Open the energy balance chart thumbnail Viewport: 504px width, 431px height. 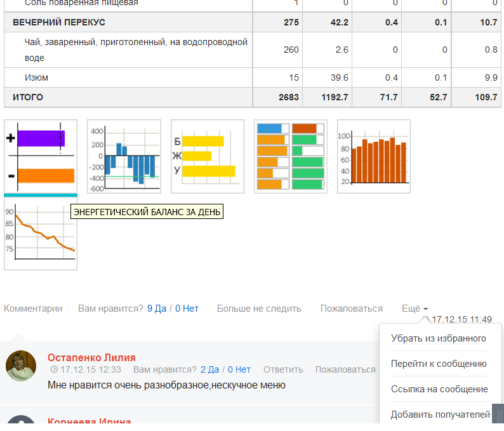[41, 156]
